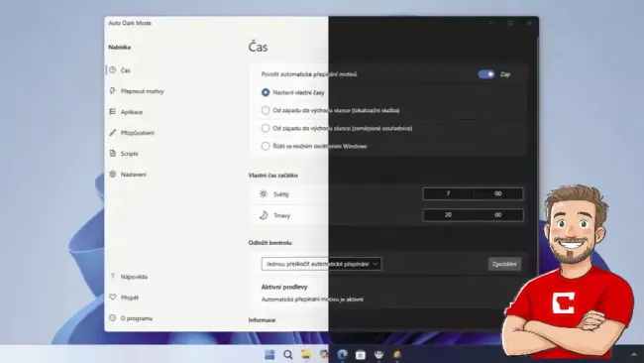This screenshot has width=644, height=363.
Task: Click the Odložit kontrolu heading
Action: (x=269, y=243)
